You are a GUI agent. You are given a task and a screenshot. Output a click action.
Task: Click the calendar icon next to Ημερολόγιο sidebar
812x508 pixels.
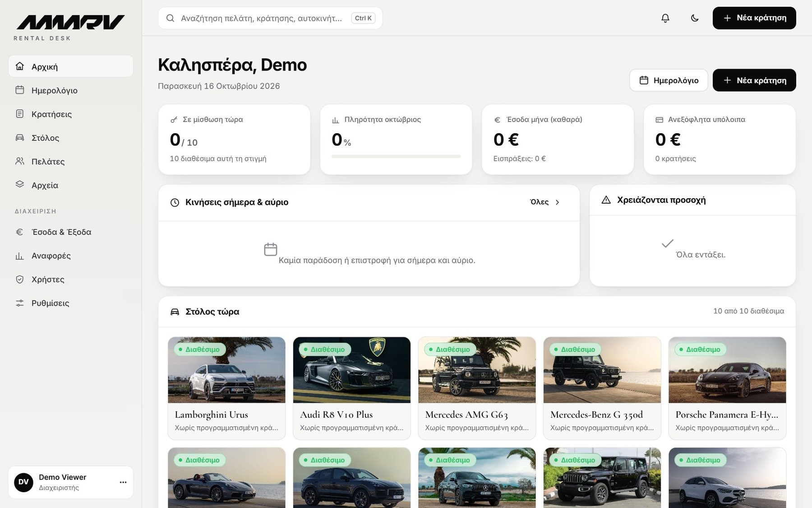(x=19, y=90)
